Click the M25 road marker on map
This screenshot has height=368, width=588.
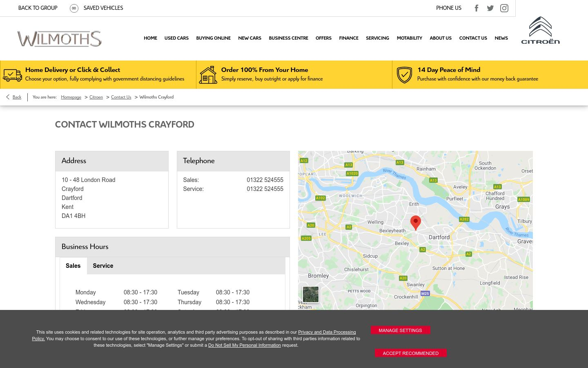click(425, 294)
